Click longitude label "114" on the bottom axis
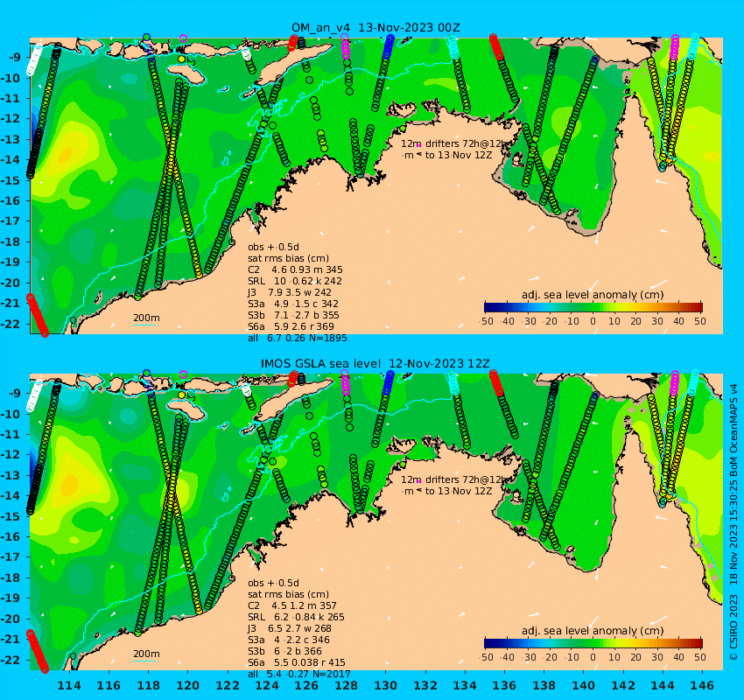The width and height of the screenshot is (744, 700). 69,686
